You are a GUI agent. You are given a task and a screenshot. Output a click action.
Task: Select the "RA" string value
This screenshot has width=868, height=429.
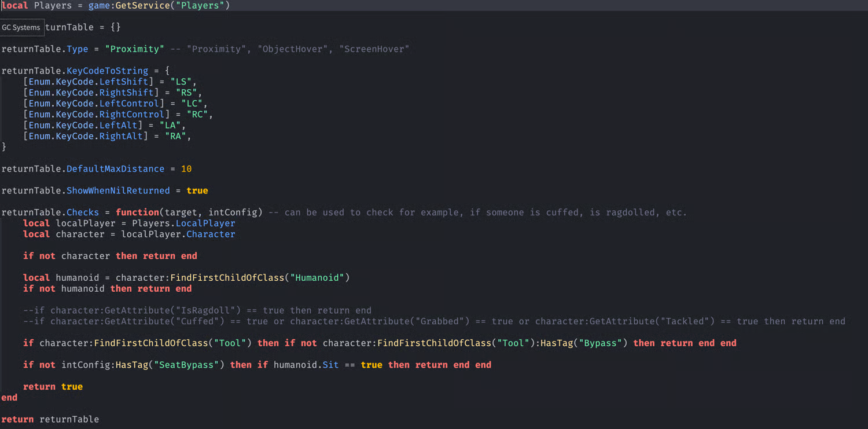pos(175,136)
